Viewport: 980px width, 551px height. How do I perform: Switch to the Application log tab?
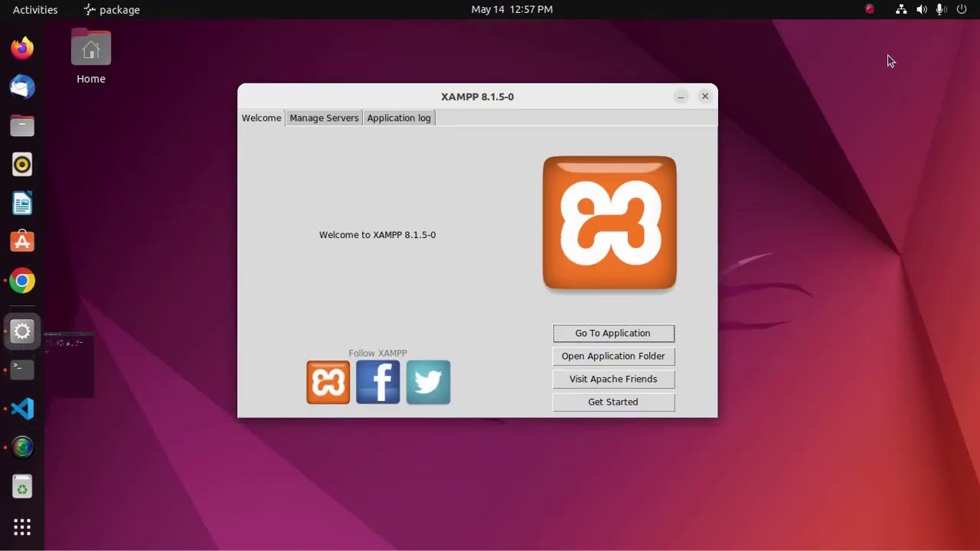399,118
